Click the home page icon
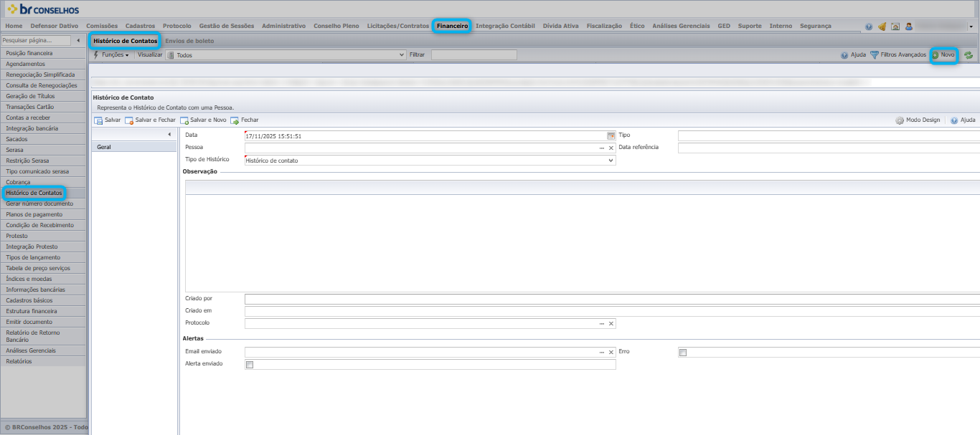The image size is (980, 435). [x=895, y=27]
